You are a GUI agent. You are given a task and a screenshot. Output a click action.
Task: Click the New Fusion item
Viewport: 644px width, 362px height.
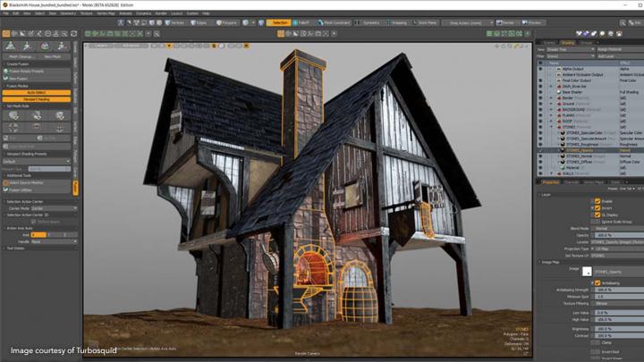click(x=37, y=79)
